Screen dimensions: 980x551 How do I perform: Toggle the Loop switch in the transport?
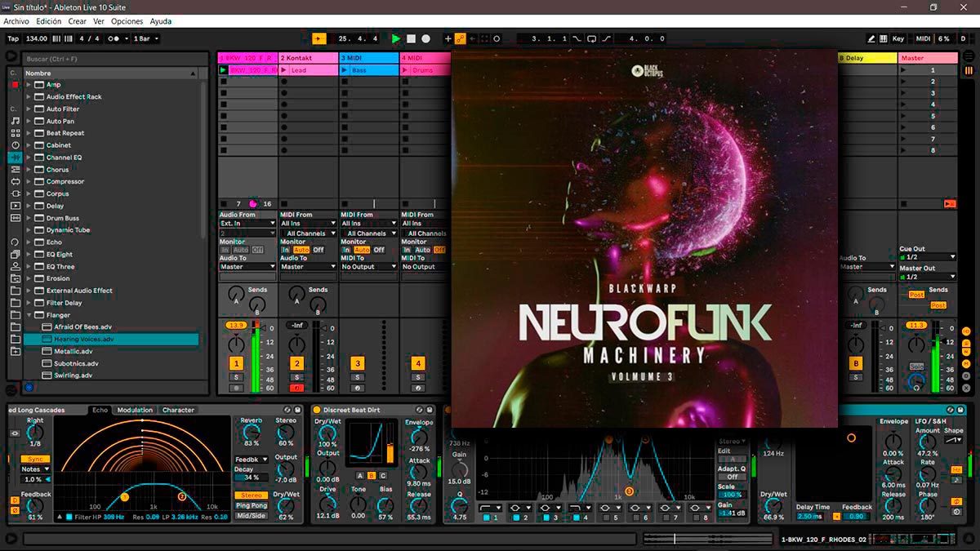point(592,38)
